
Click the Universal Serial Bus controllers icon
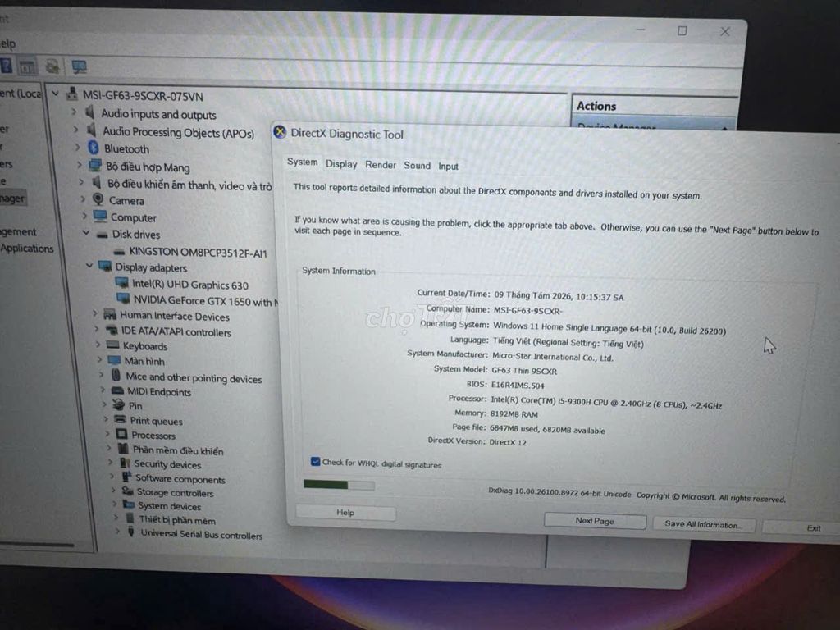click(x=130, y=532)
